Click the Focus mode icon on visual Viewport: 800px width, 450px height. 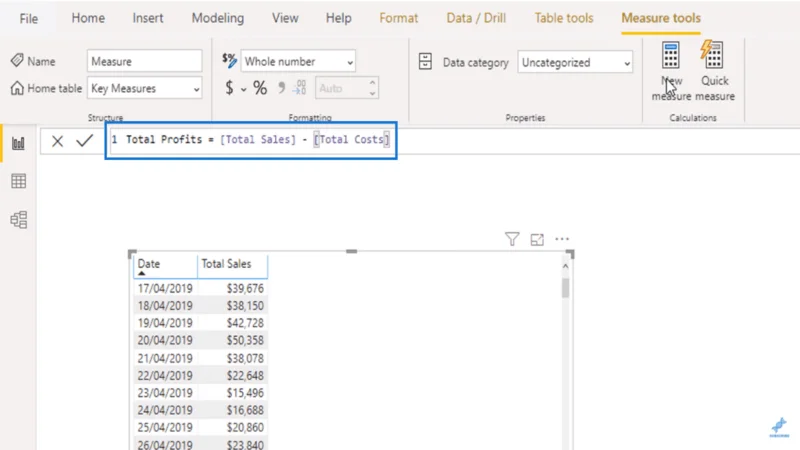coord(537,239)
